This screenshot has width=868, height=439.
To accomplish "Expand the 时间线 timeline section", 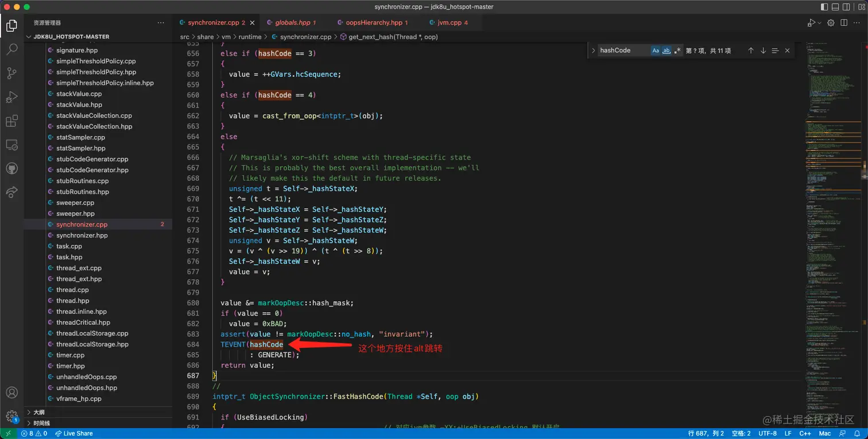I will (x=41, y=423).
